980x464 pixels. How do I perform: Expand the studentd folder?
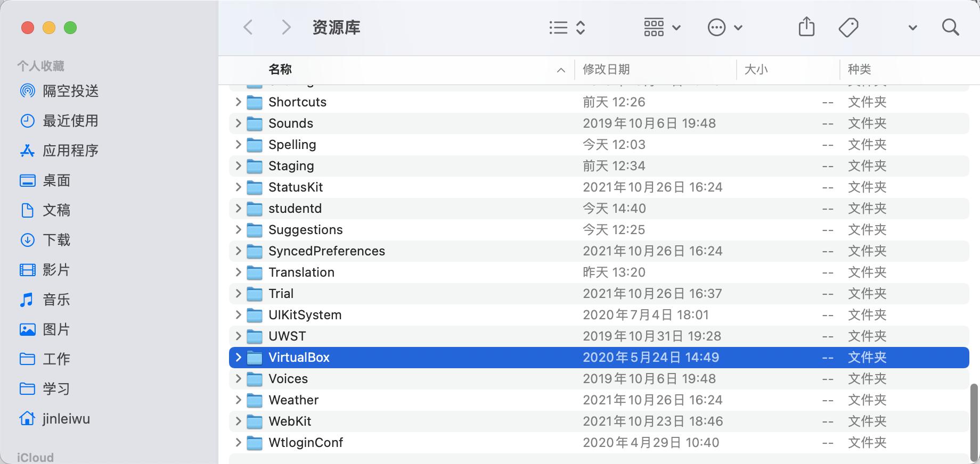pos(238,208)
